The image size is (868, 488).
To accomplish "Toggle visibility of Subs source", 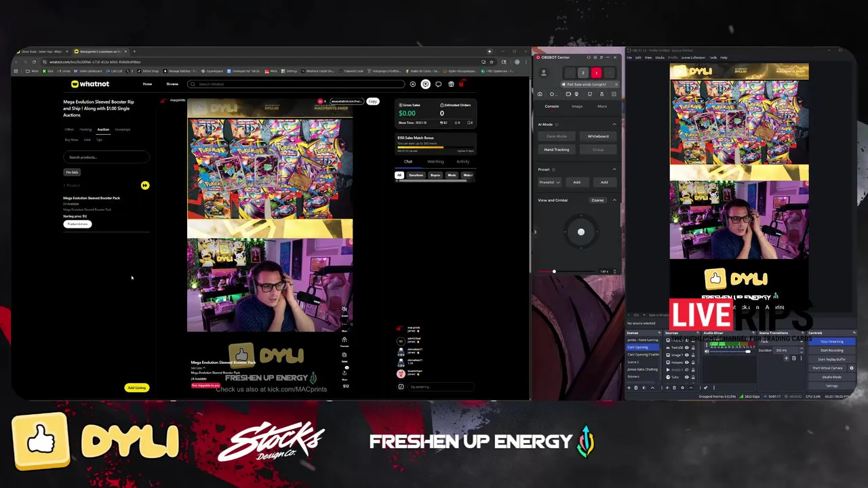I will coord(687,377).
